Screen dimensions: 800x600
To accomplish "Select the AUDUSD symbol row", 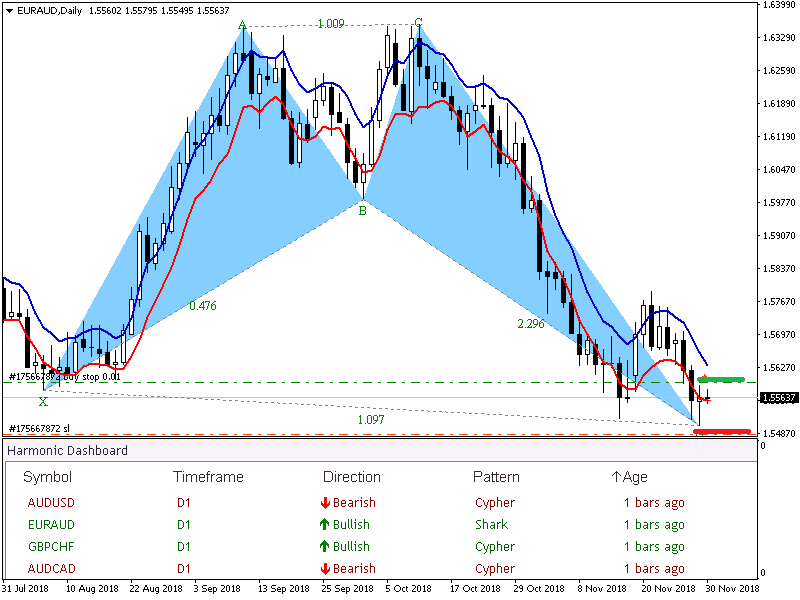I will (x=51, y=503).
